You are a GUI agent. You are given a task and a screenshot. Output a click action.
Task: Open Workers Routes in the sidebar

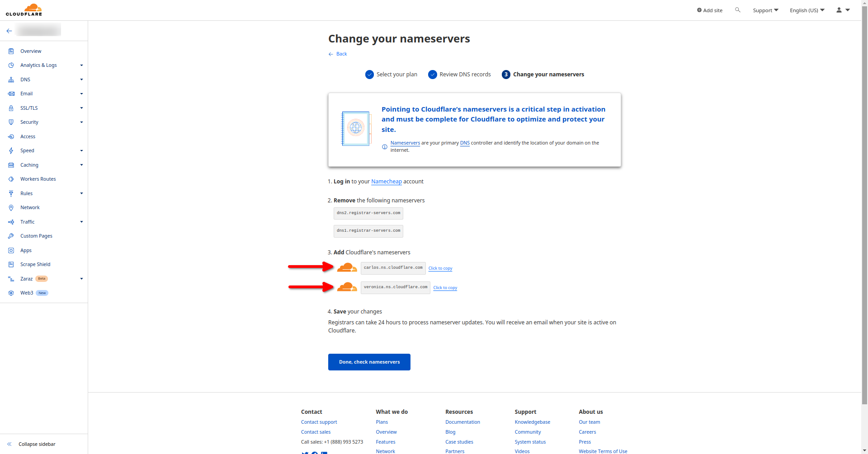(x=38, y=179)
